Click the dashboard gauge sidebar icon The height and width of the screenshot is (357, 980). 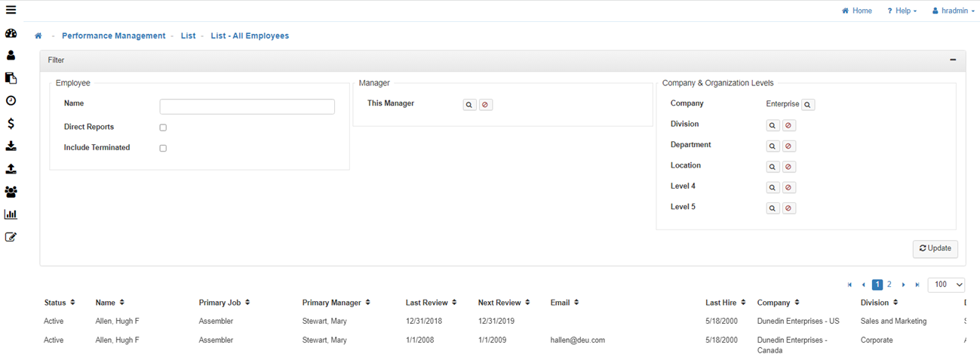(x=11, y=33)
